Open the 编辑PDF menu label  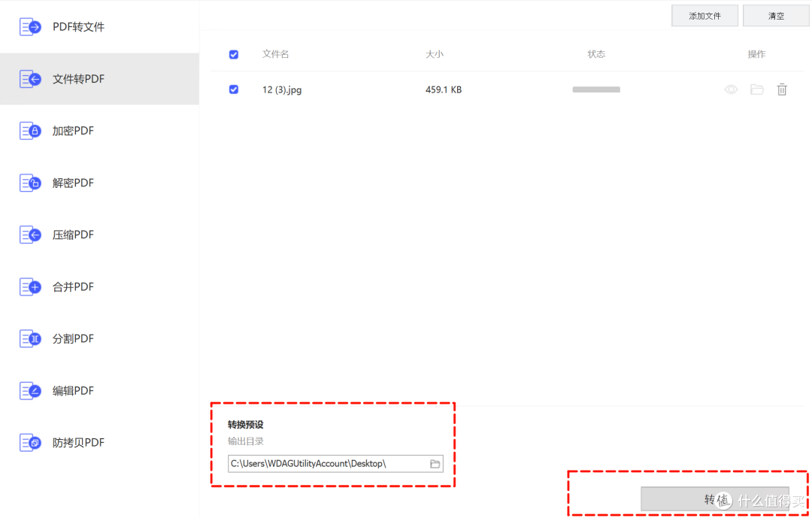click(73, 391)
